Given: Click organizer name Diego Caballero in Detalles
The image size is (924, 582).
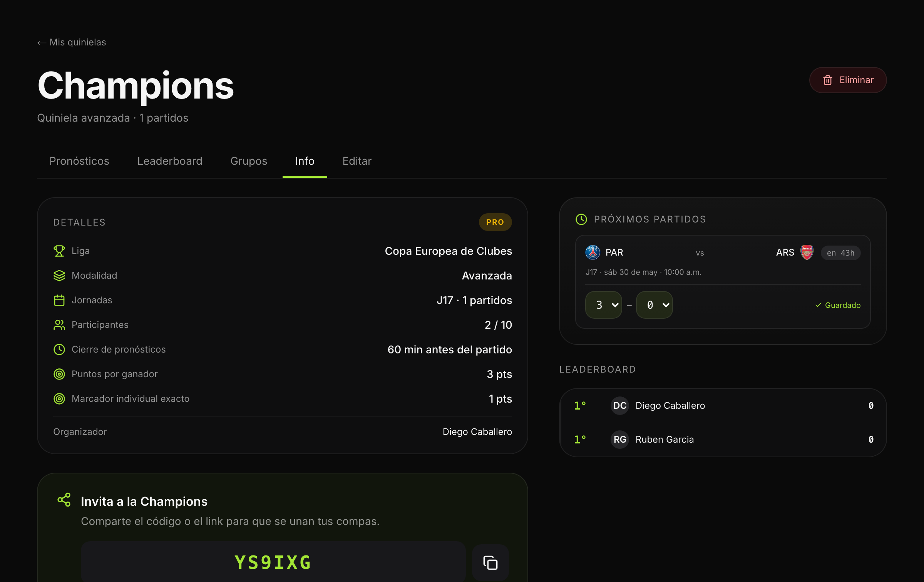Looking at the screenshot, I should tap(477, 432).
